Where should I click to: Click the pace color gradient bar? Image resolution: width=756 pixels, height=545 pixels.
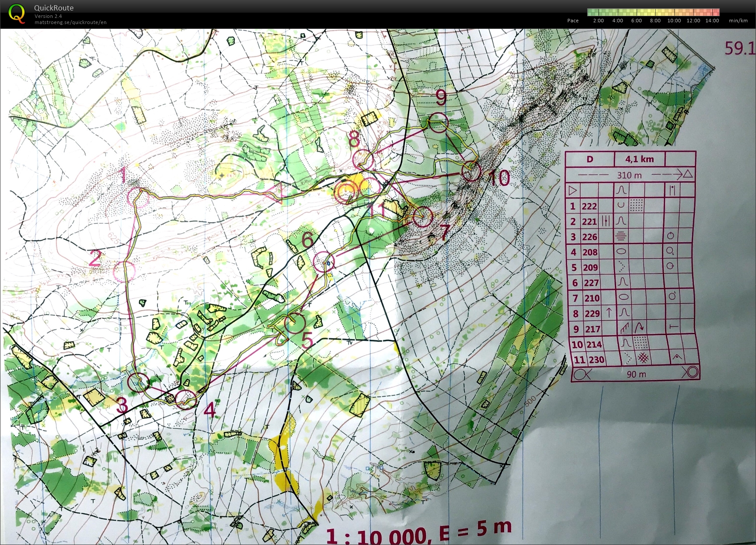click(x=653, y=12)
